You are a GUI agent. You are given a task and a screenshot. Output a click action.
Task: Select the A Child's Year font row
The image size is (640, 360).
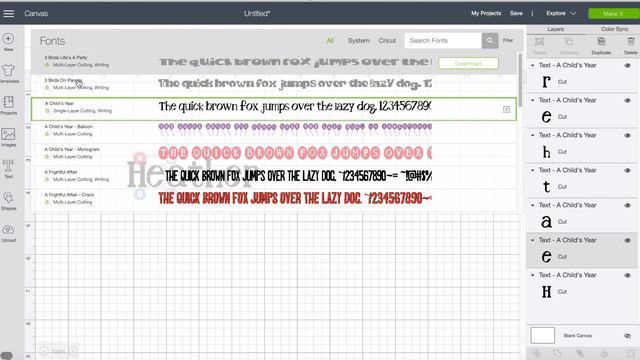pos(273,109)
